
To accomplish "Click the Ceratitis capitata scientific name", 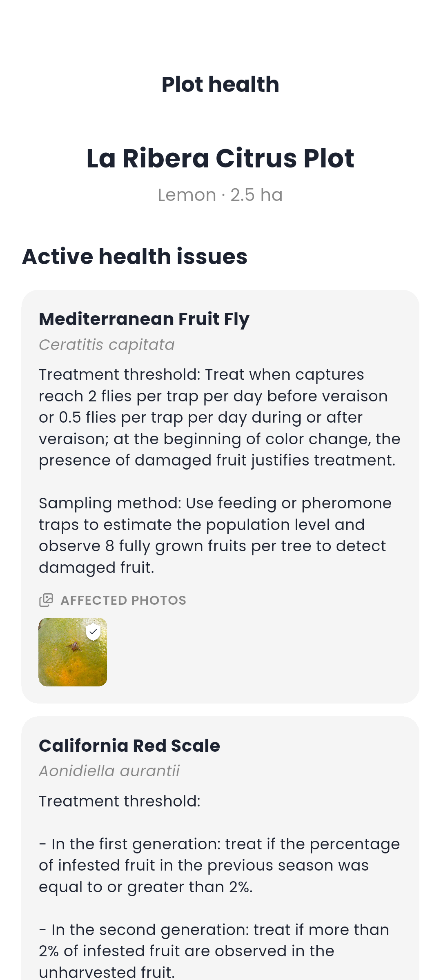I will [x=107, y=345].
